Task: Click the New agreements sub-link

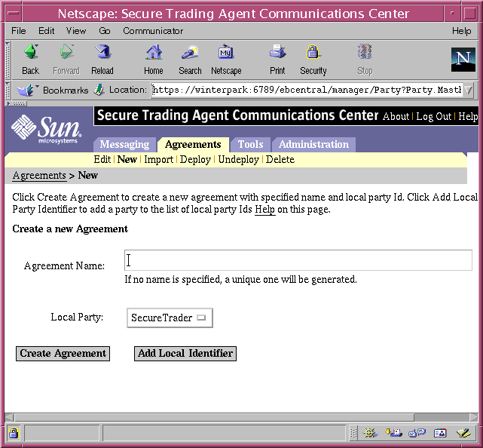Action: tap(127, 159)
